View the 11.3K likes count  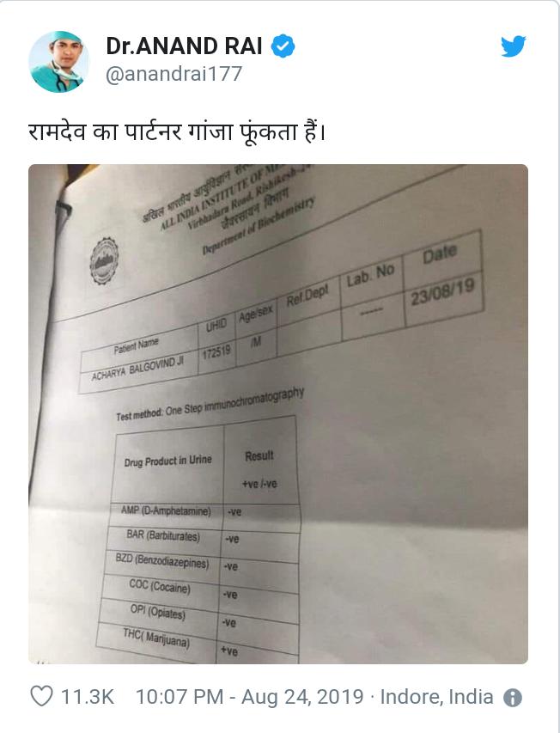(88, 697)
